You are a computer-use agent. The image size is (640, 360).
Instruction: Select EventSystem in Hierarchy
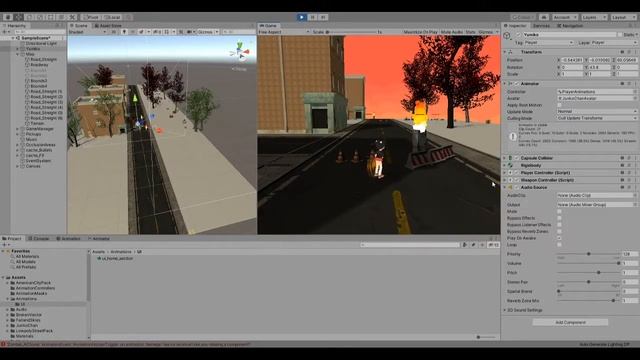pos(38,161)
